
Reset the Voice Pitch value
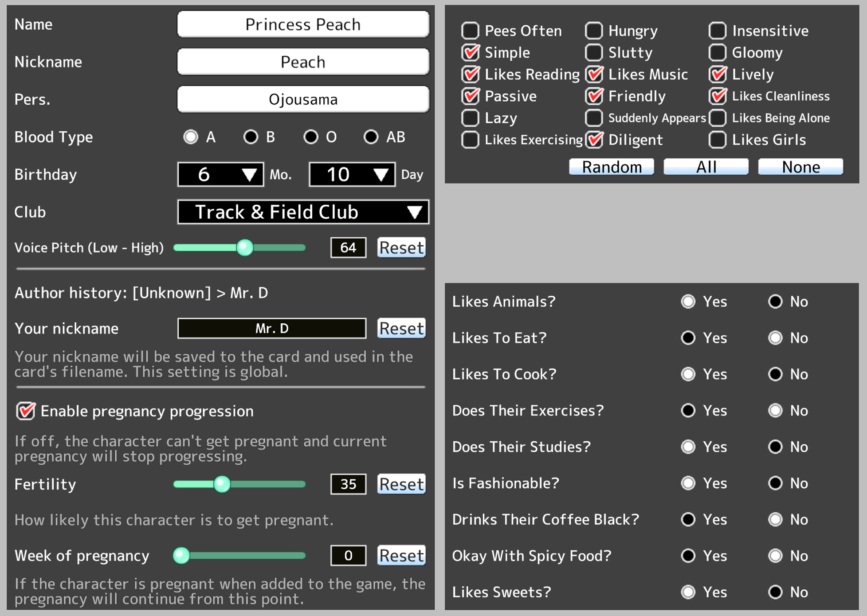click(401, 247)
